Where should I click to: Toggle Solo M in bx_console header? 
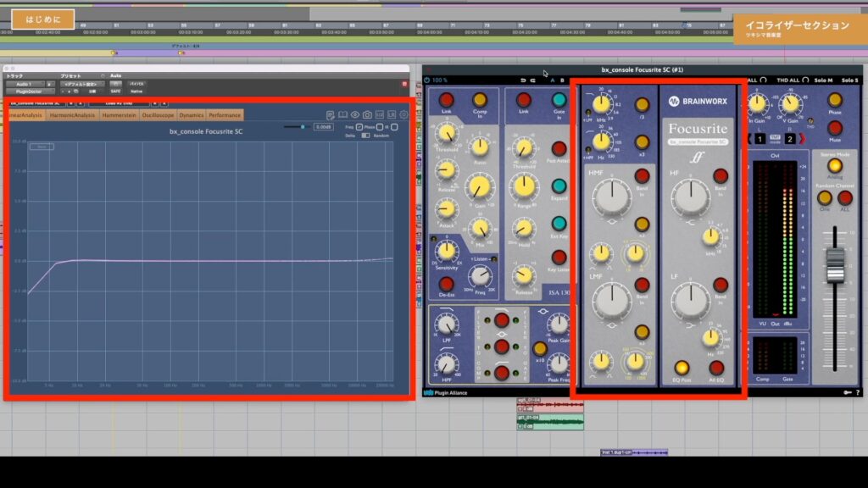coord(823,80)
